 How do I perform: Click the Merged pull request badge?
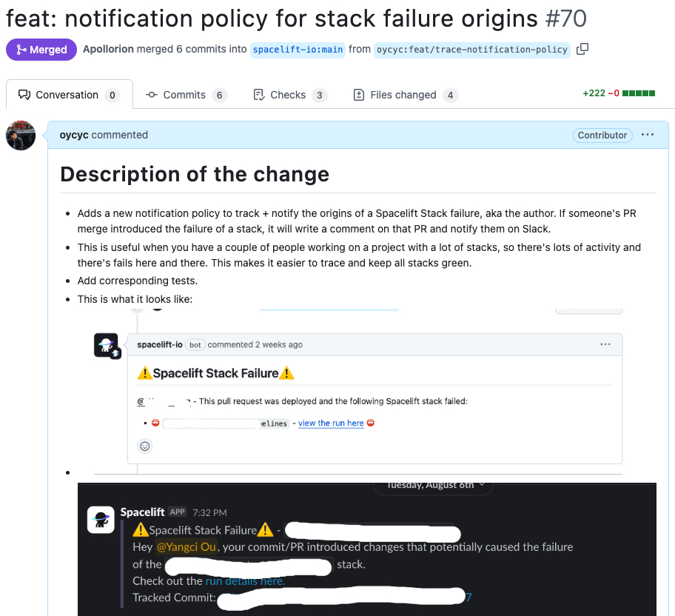coord(41,50)
